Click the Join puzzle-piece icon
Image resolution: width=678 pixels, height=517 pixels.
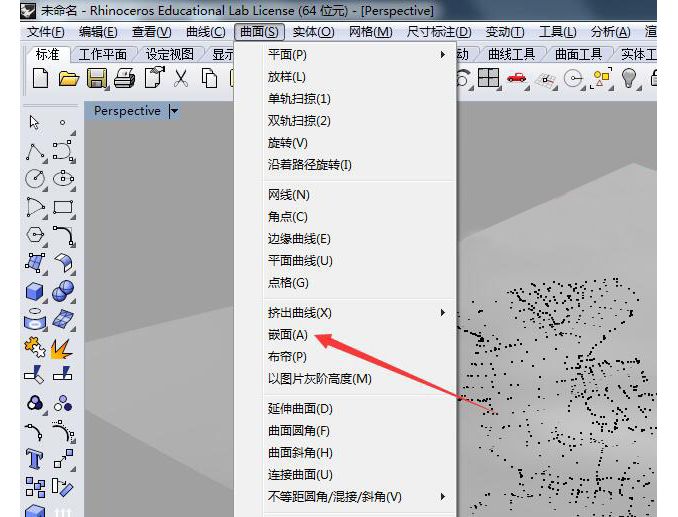[x=35, y=347]
